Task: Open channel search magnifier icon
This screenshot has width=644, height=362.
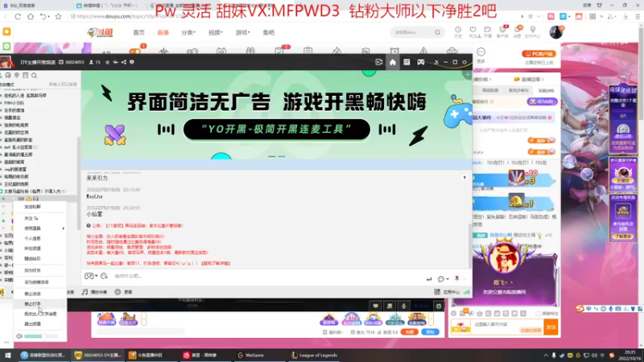Action: click(x=34, y=76)
